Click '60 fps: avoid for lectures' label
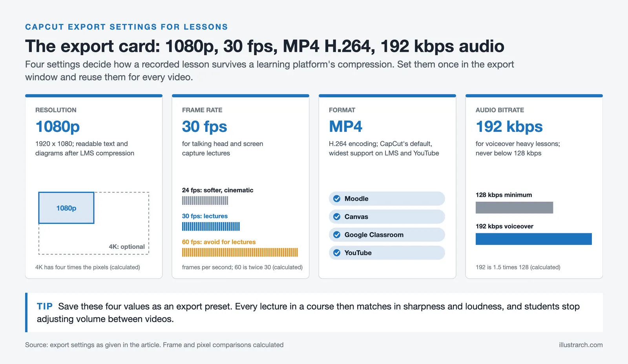 point(219,242)
